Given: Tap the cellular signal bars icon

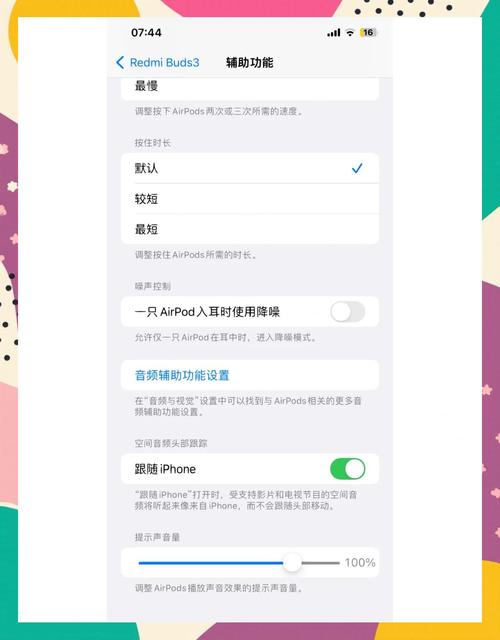Looking at the screenshot, I should [333, 33].
